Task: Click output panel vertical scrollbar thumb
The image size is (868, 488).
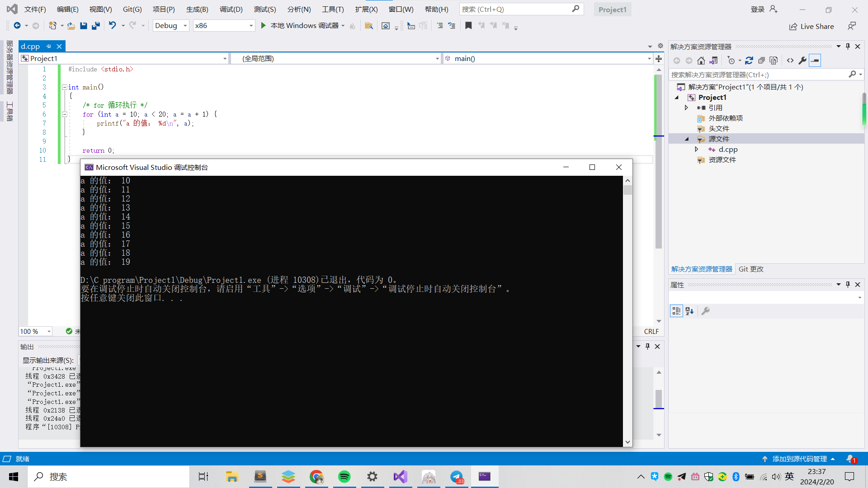Action: tap(659, 399)
